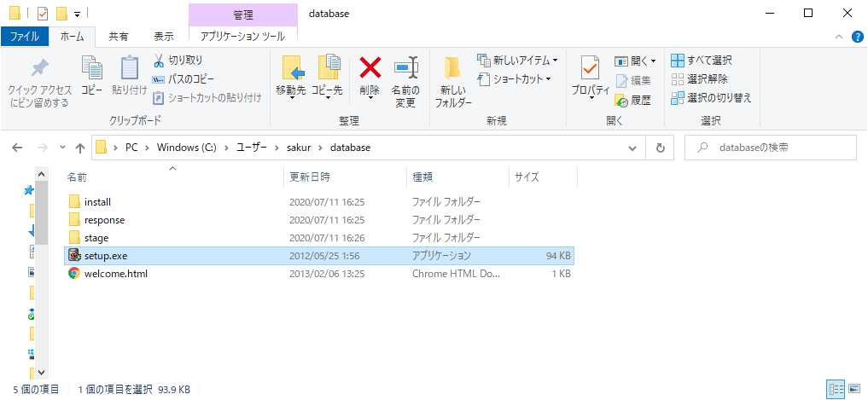Switch to large icons view layout

click(x=853, y=389)
